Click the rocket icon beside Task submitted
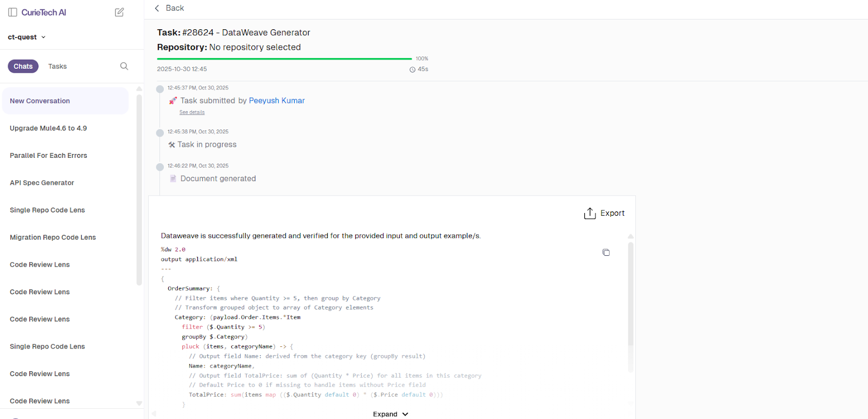 172,100
